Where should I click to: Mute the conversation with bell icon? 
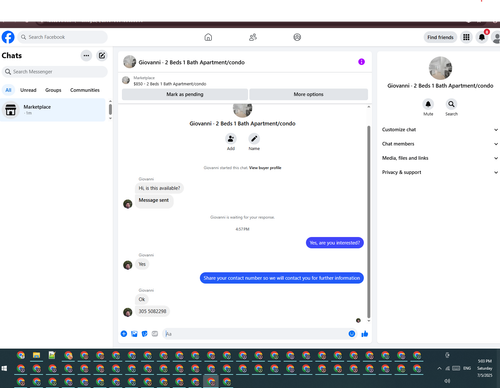(x=428, y=104)
